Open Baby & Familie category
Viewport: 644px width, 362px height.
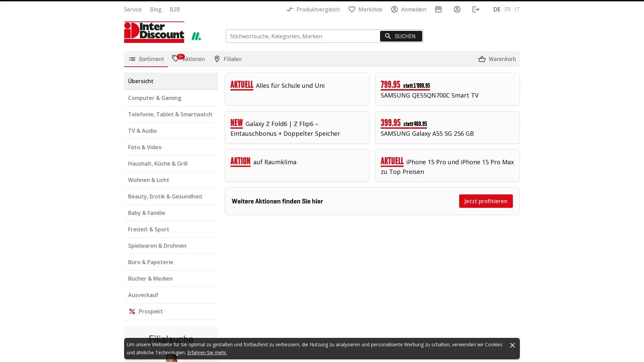[x=171, y=213]
